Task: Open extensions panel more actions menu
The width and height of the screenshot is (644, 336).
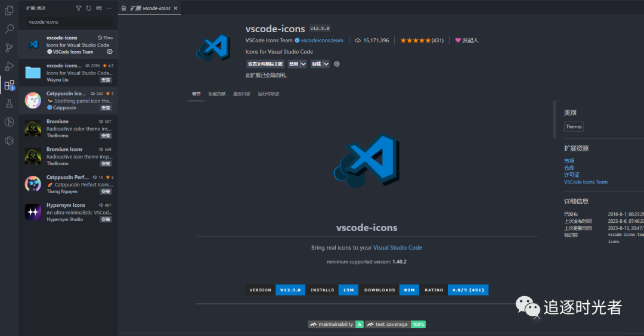Action: pyautogui.click(x=109, y=8)
